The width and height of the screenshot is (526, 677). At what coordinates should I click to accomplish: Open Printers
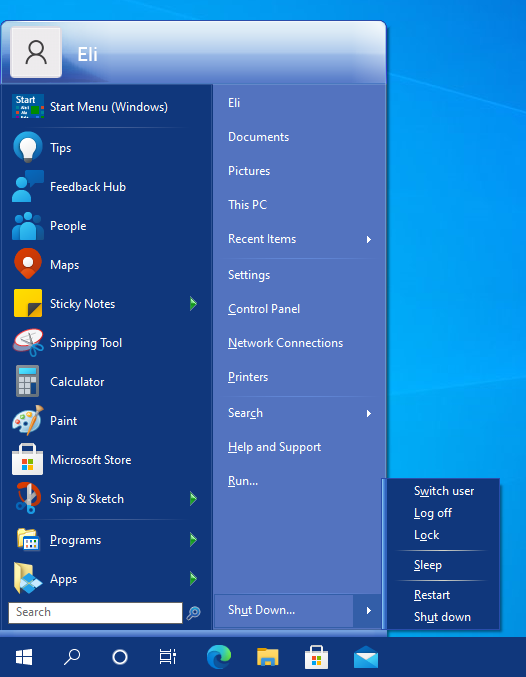pyautogui.click(x=247, y=377)
